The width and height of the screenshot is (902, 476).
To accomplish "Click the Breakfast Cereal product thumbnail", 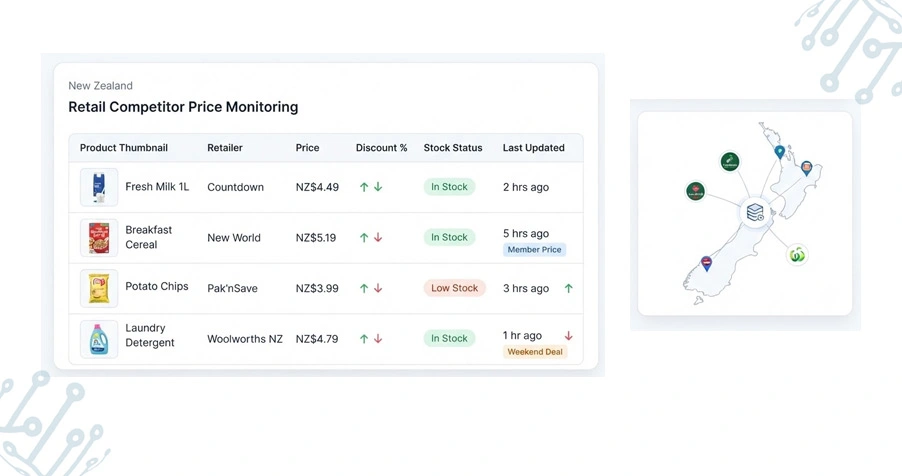I will click(99, 238).
